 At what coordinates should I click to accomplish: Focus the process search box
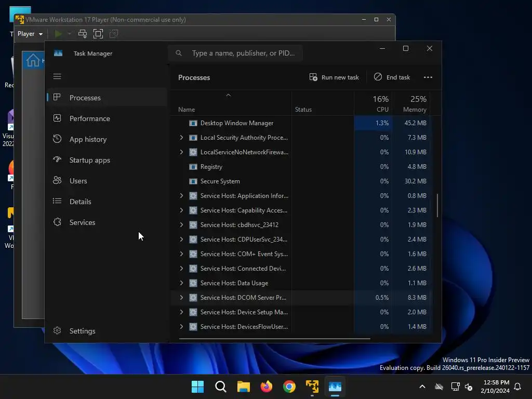235,54
